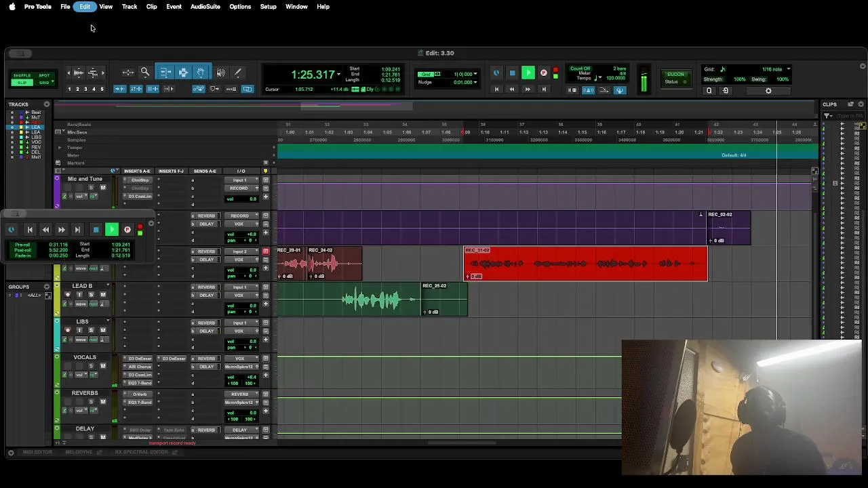
Task: Open the Groups list popup menu
Action: (x=47, y=287)
